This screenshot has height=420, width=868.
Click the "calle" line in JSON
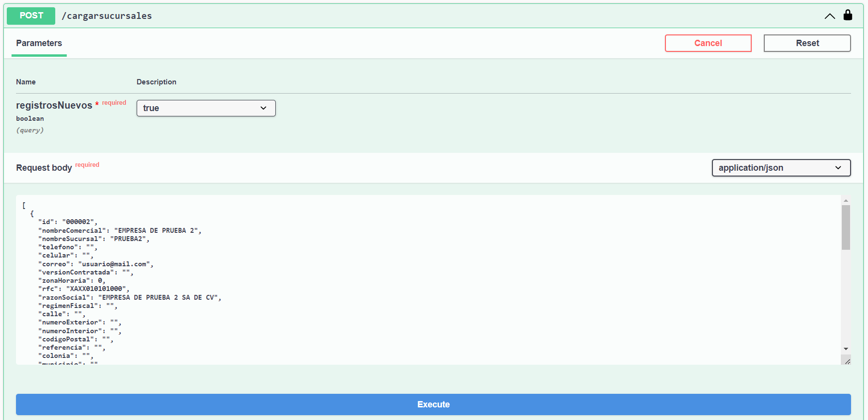(x=62, y=314)
